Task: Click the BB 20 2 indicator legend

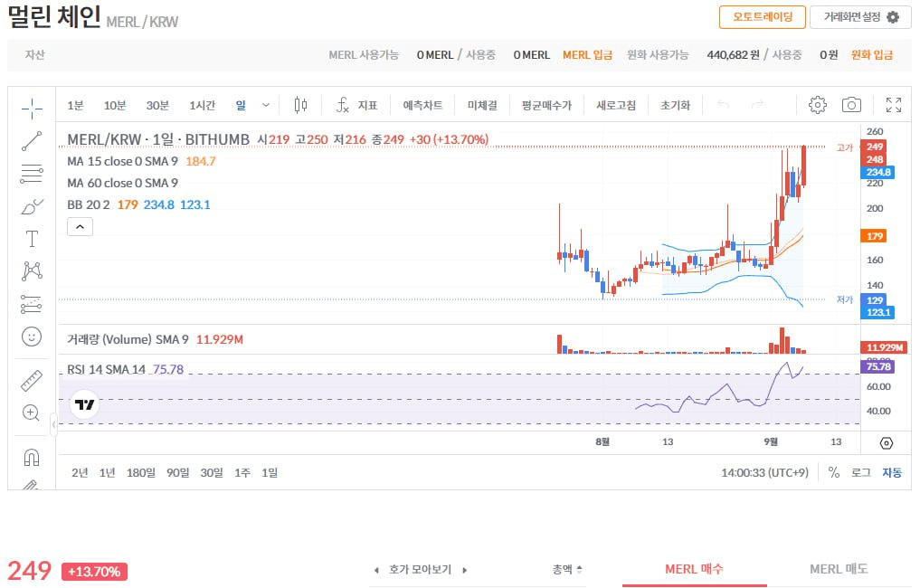Action: click(x=89, y=204)
